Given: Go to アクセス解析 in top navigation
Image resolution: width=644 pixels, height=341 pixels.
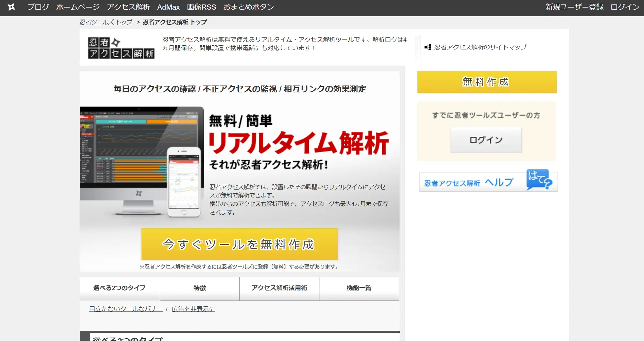Looking at the screenshot, I should coord(128,7).
